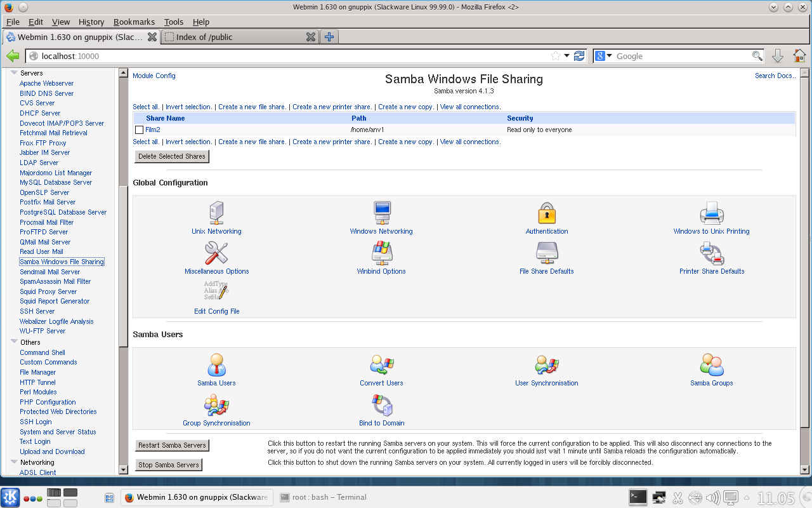Click top Create a new file share link
The height and width of the screenshot is (508, 812).
coord(252,107)
